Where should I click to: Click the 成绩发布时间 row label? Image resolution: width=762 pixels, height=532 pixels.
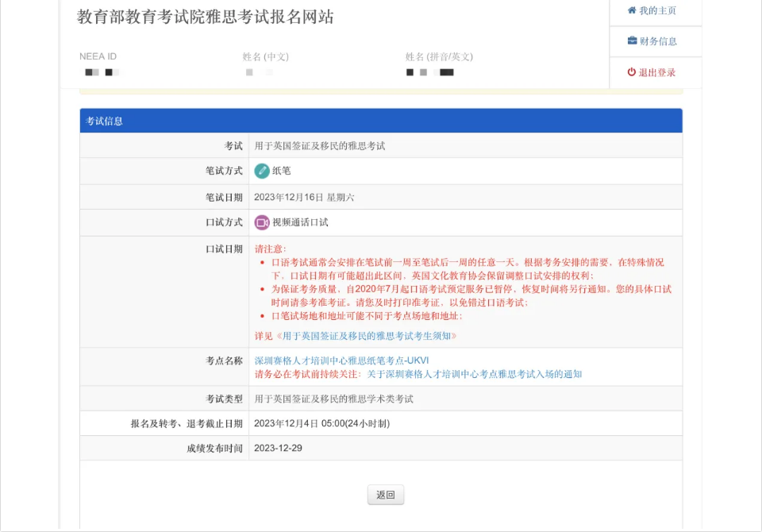[215, 449]
